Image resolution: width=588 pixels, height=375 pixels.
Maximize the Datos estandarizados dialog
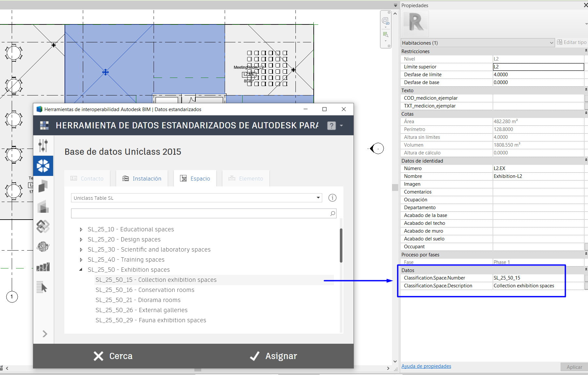[324, 109]
